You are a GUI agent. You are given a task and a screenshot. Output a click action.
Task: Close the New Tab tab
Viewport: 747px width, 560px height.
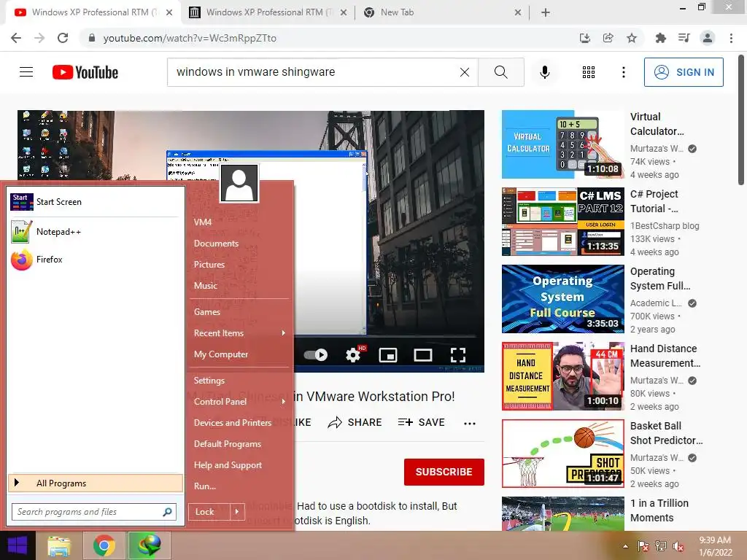[x=518, y=12]
